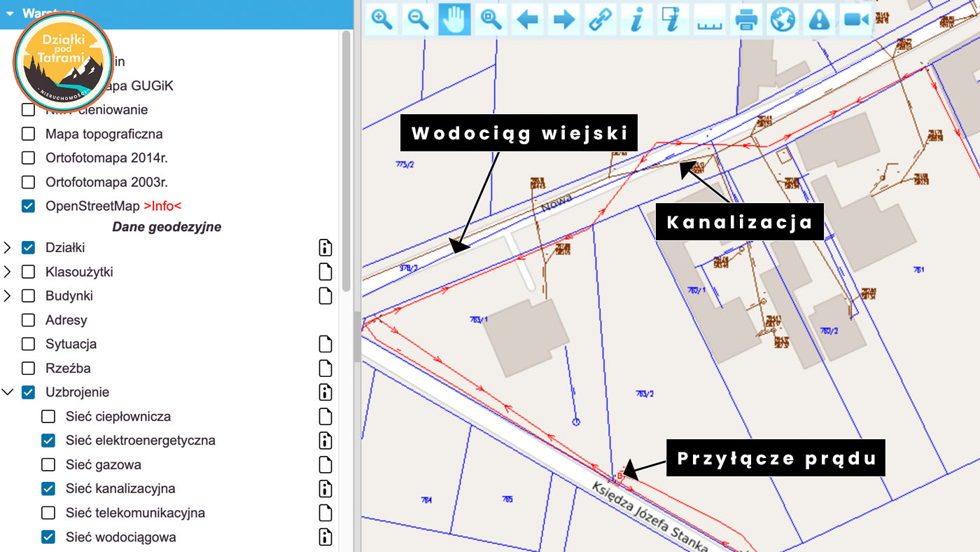Click the video camera icon

pos(855,19)
